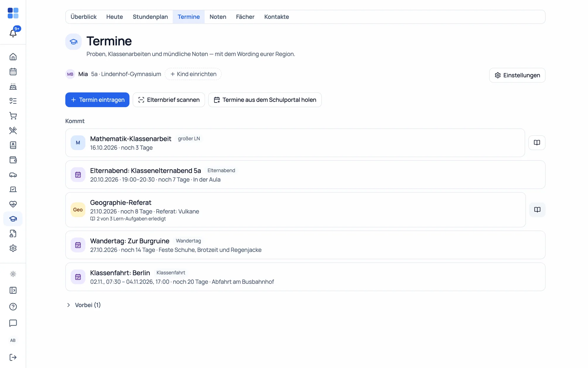Switch to the Stundenplan tab
The height and width of the screenshot is (368, 588).
click(150, 17)
